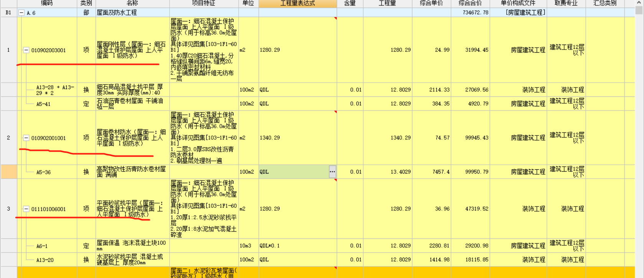Select sub-item code A13-20
This screenshot has width=644, height=278.
click(x=45, y=260)
